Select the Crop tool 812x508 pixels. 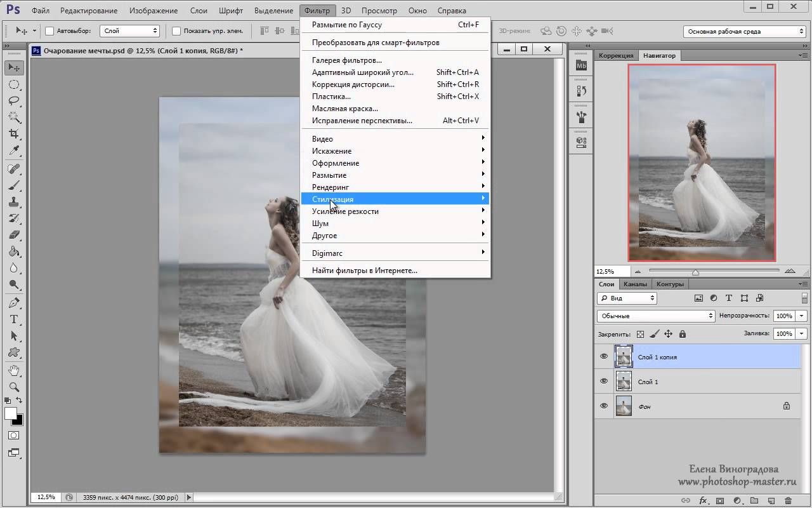click(x=14, y=134)
